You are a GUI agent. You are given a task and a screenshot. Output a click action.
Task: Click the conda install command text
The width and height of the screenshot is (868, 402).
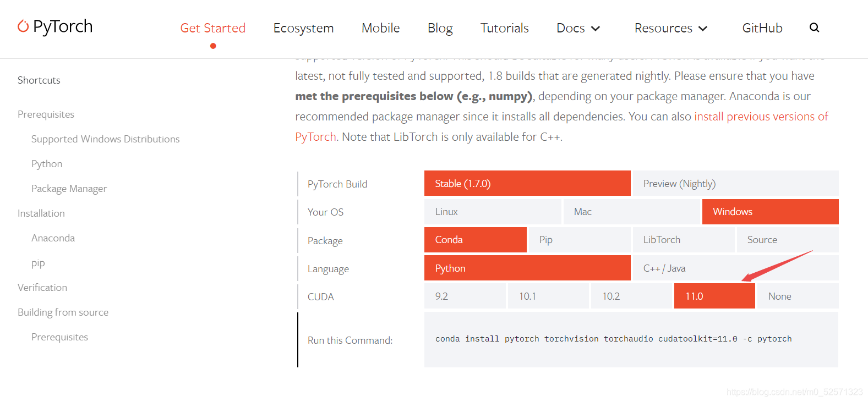613,339
